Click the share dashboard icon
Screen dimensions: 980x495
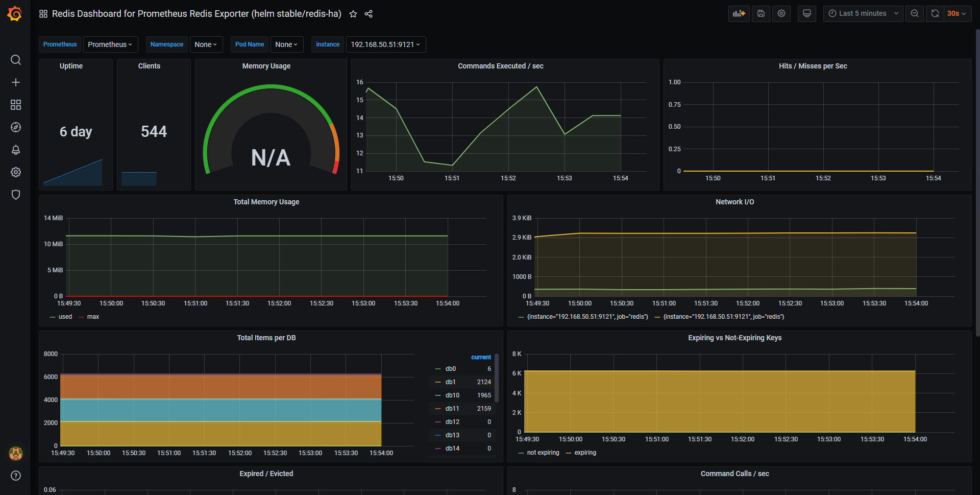click(x=369, y=14)
